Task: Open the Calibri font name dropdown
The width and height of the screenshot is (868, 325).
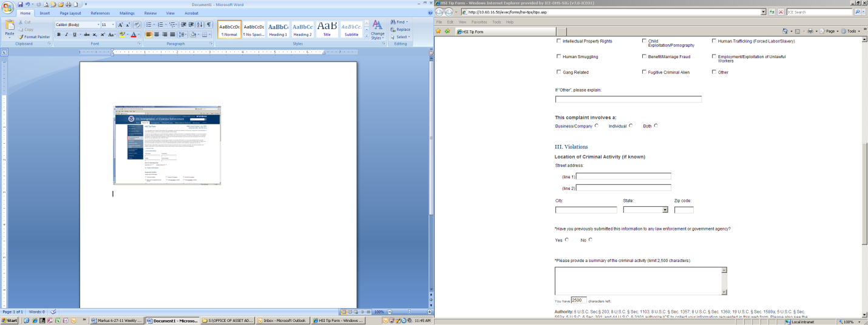Action: click(x=97, y=25)
